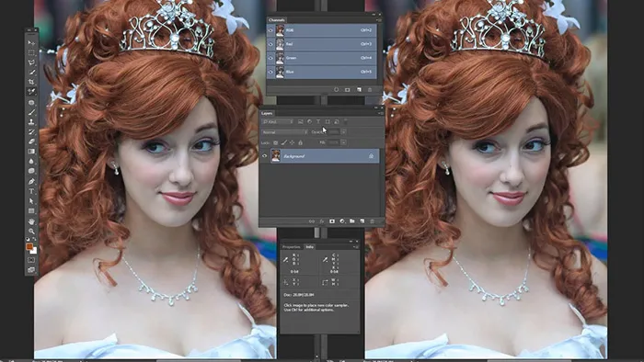Delete layer trash icon in Layers panel
644x362 pixels.
pyautogui.click(x=372, y=221)
